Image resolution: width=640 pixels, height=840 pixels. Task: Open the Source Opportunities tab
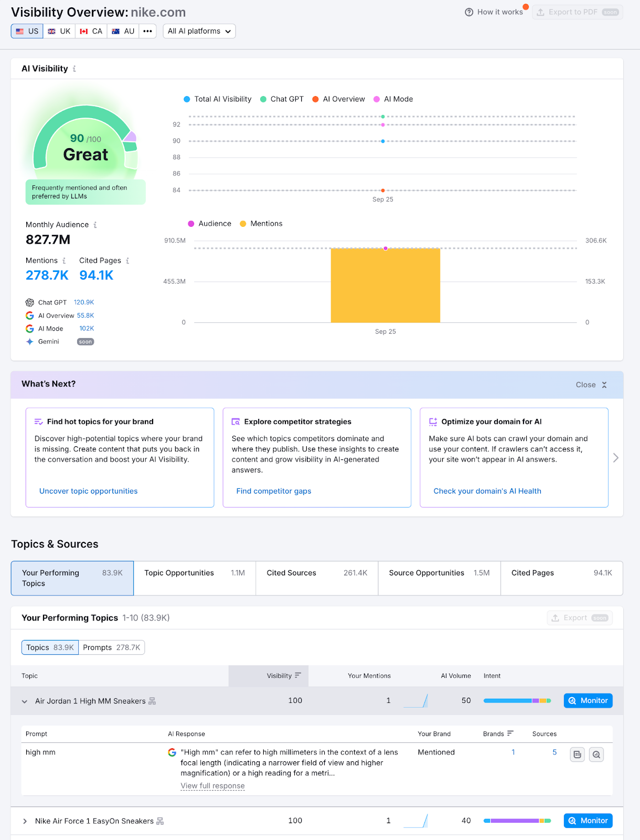click(x=440, y=578)
